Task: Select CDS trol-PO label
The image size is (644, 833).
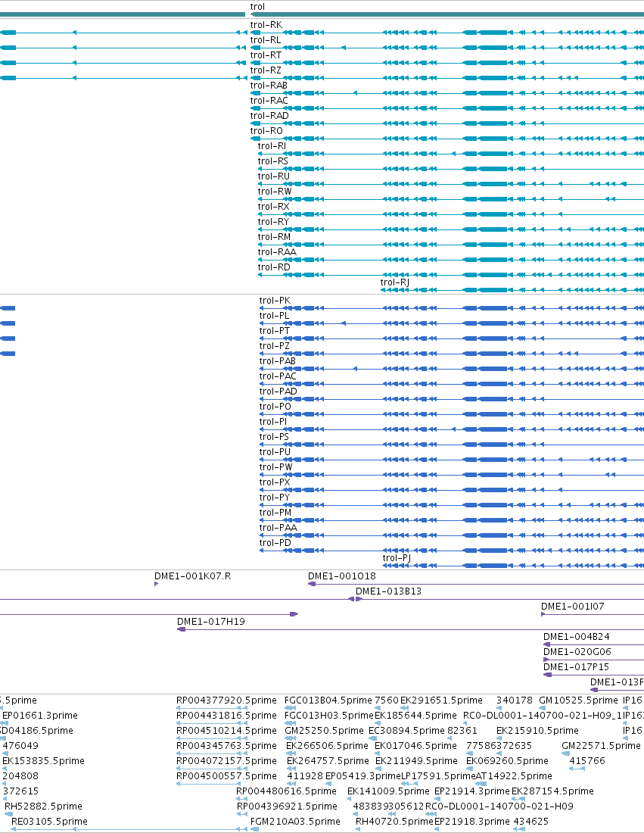Action: click(x=275, y=407)
